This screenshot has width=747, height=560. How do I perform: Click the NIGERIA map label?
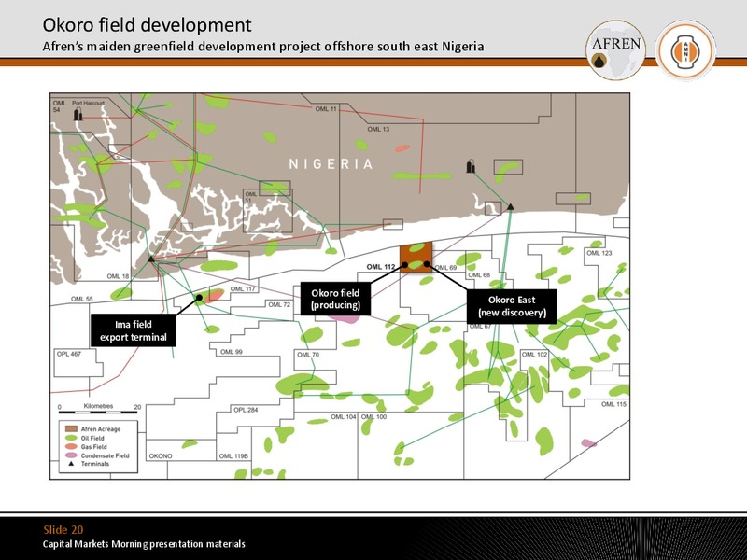pyautogui.click(x=331, y=164)
